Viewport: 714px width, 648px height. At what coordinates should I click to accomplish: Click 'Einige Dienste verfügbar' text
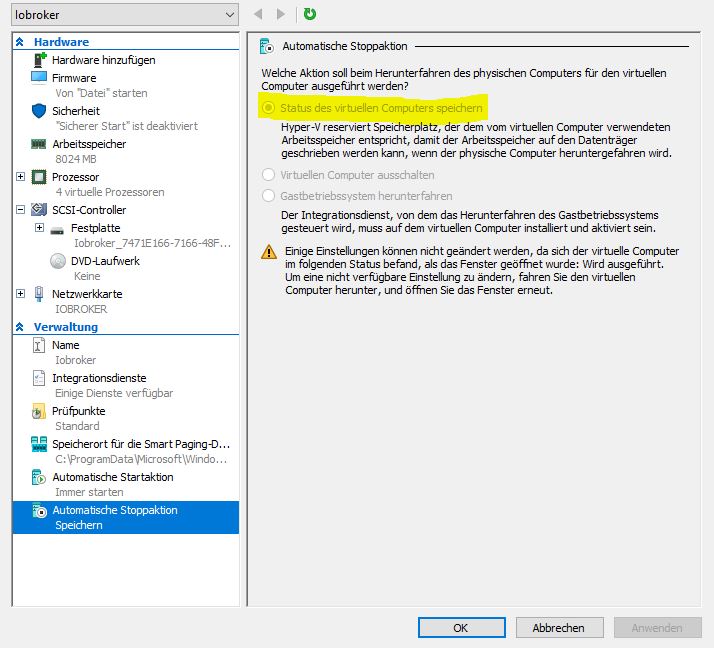tap(114, 393)
